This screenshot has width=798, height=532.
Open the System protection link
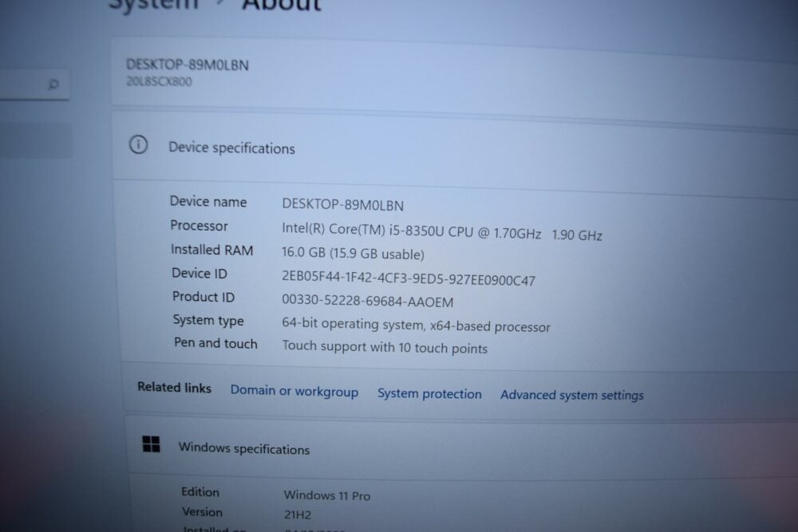[x=429, y=394]
